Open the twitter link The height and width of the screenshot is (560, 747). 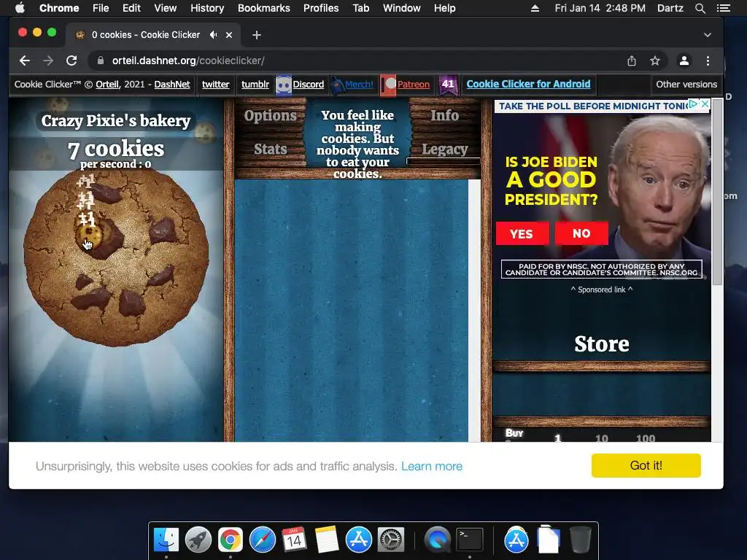[x=215, y=85]
